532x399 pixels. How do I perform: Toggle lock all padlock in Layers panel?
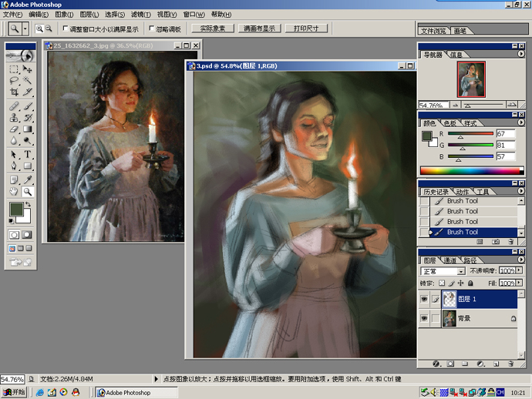tap(470, 283)
